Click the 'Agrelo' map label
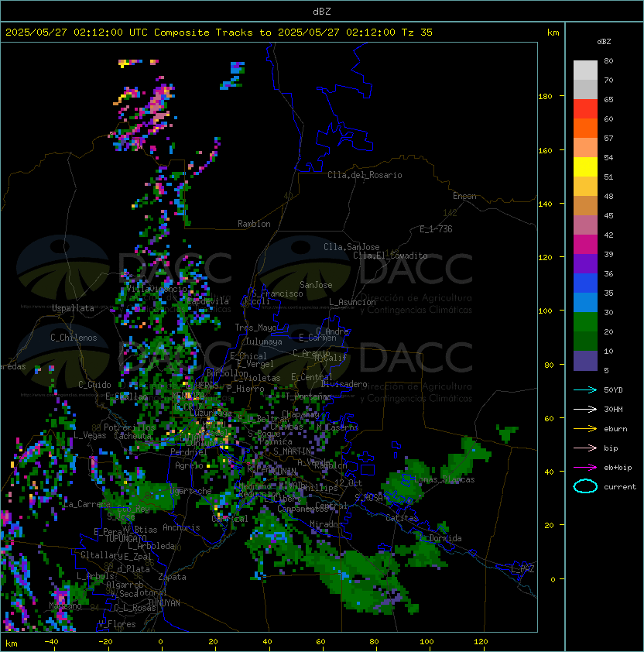 tap(189, 465)
